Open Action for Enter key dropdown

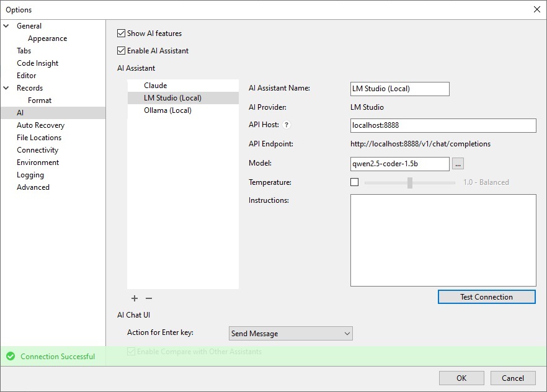coord(291,334)
